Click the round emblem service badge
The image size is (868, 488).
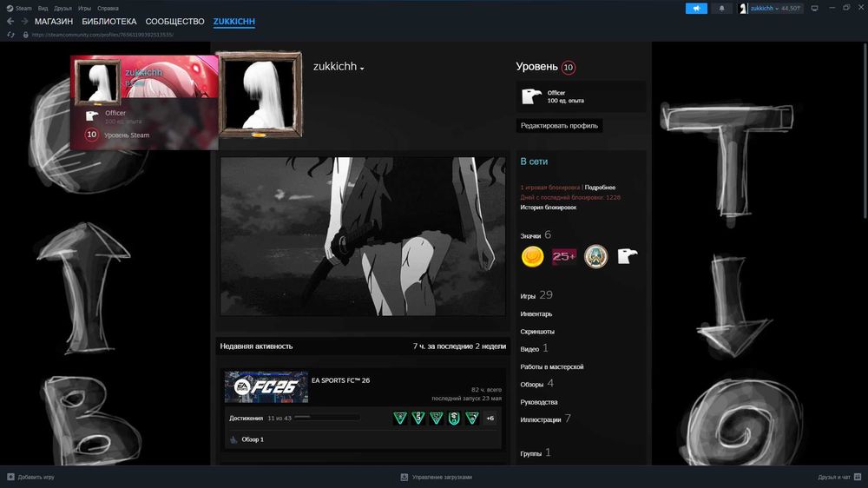coord(595,256)
